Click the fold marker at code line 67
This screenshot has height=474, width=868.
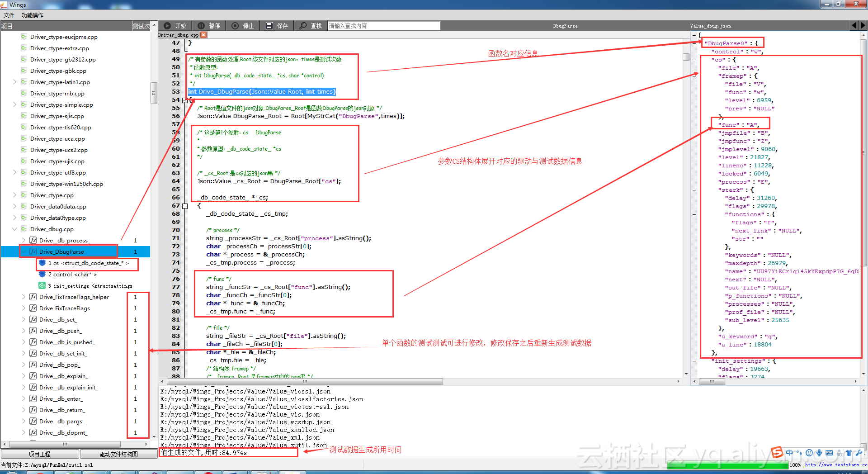pos(185,206)
